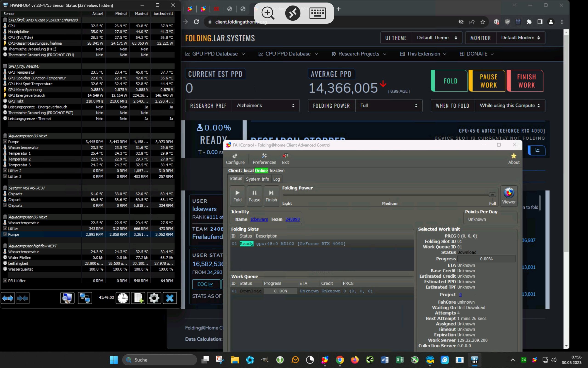Click PAUSE WORK button on web client
Screen dimensions: 588x368
coord(487,81)
